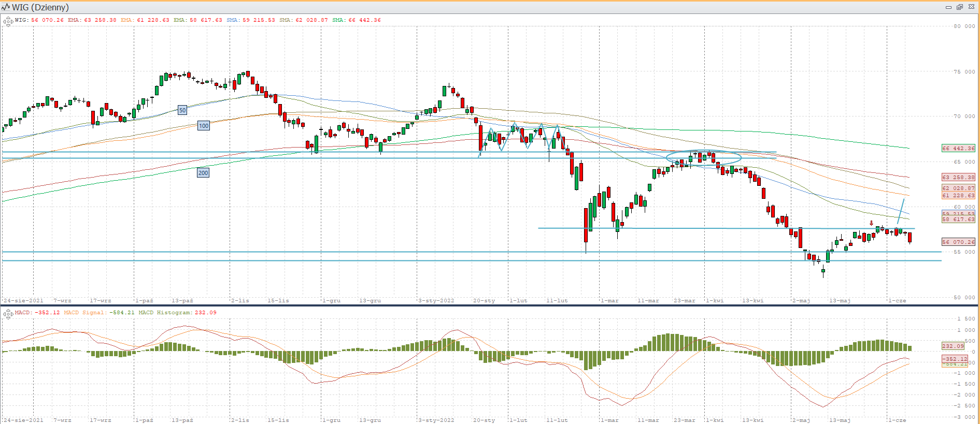Click the MACD Signal legend entry
The height and width of the screenshot is (424, 980).
pyautogui.click(x=99, y=313)
